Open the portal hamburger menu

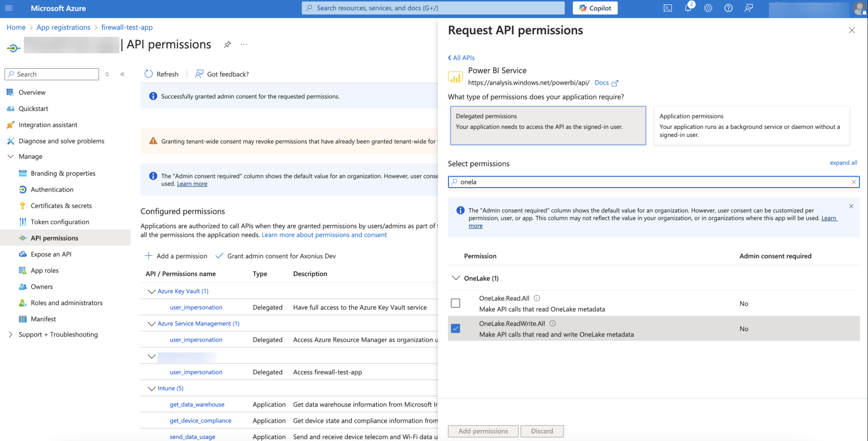8,8
